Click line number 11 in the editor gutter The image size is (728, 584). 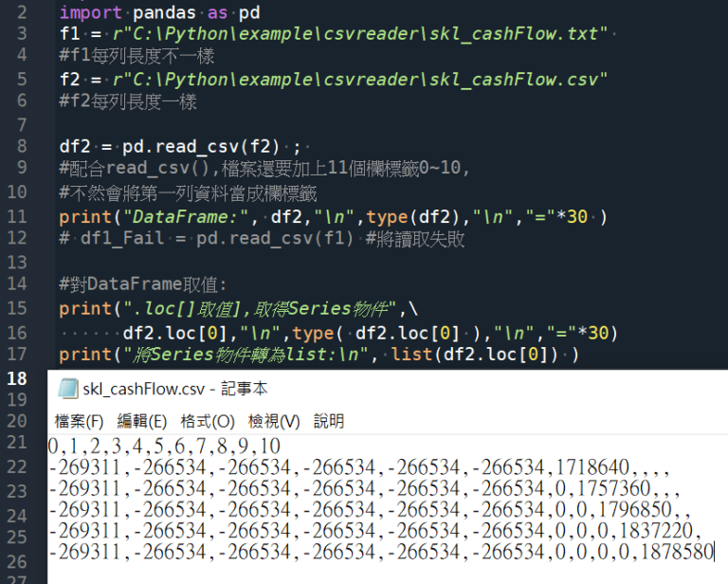17,217
